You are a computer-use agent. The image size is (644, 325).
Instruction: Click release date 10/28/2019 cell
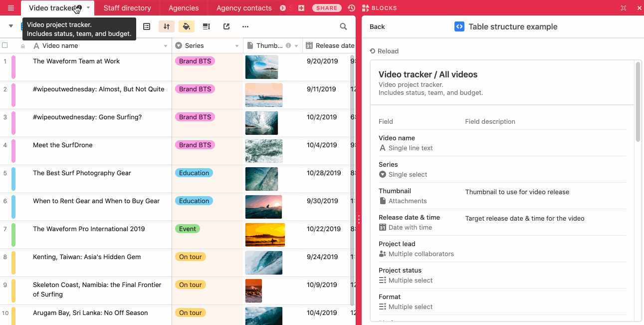[x=324, y=173]
